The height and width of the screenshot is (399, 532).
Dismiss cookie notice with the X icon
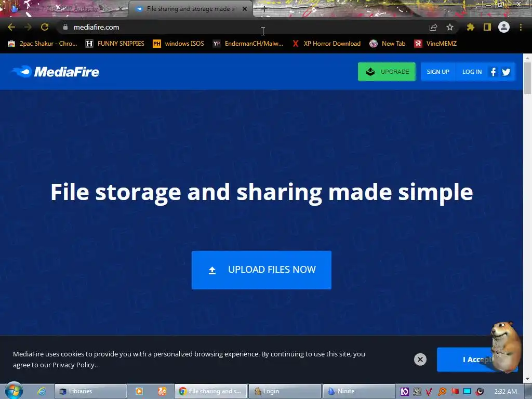pyautogui.click(x=420, y=360)
